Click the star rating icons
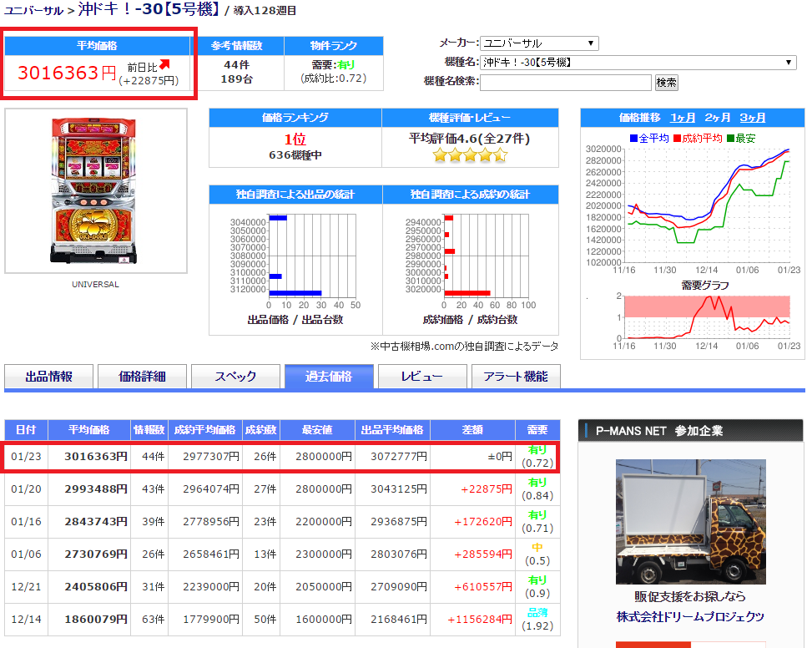This screenshot has height=648, width=812. [x=470, y=154]
